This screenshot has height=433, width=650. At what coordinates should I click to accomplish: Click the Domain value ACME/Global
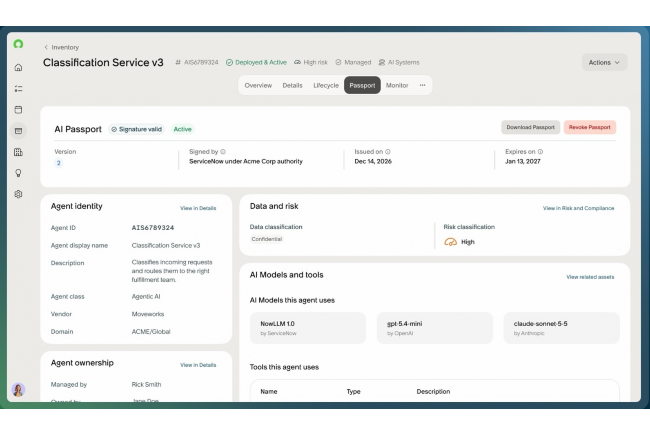(151, 331)
